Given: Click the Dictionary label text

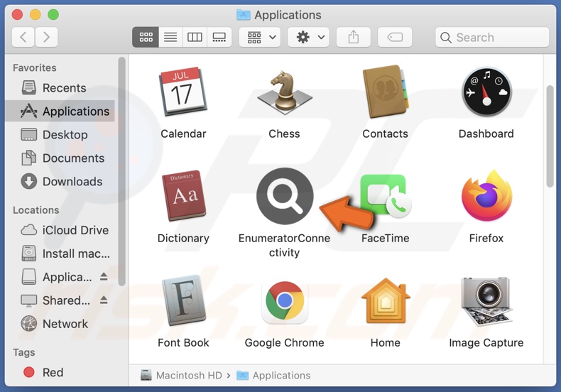Looking at the screenshot, I should [x=183, y=238].
